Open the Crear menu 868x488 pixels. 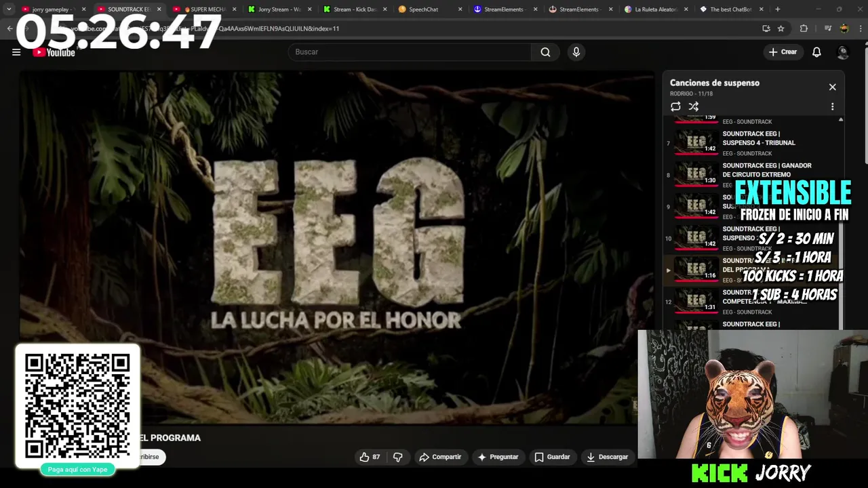tap(783, 52)
